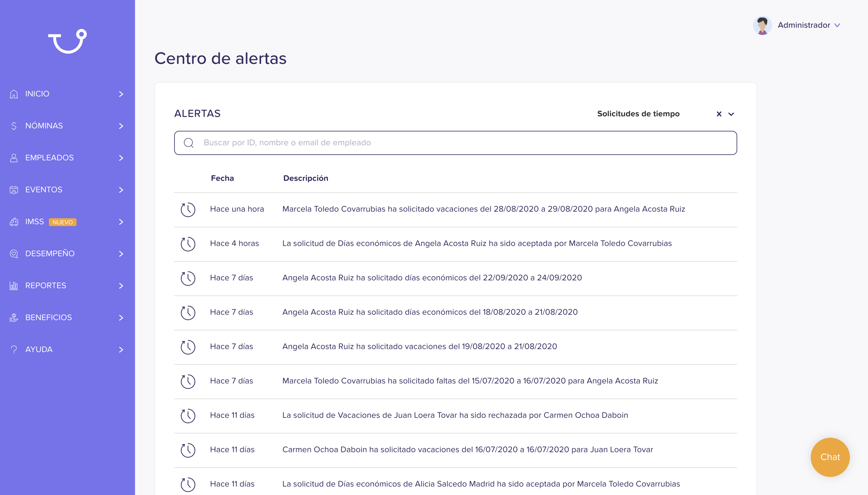Open alert 'Vacaciones de Juan Loera Tovar ha sido rechazada'
The height and width of the screenshot is (495, 868).
pos(455,415)
